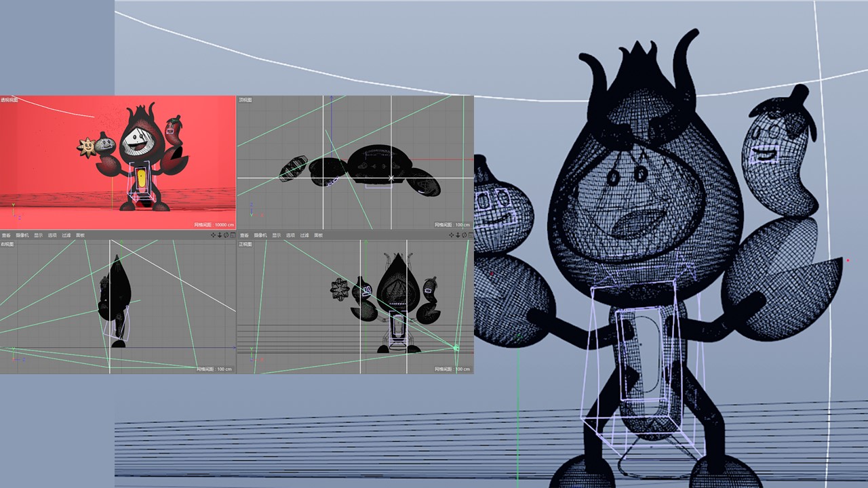
Task: Click the 透视视图 perspective viewport label
Action: tap(9, 100)
